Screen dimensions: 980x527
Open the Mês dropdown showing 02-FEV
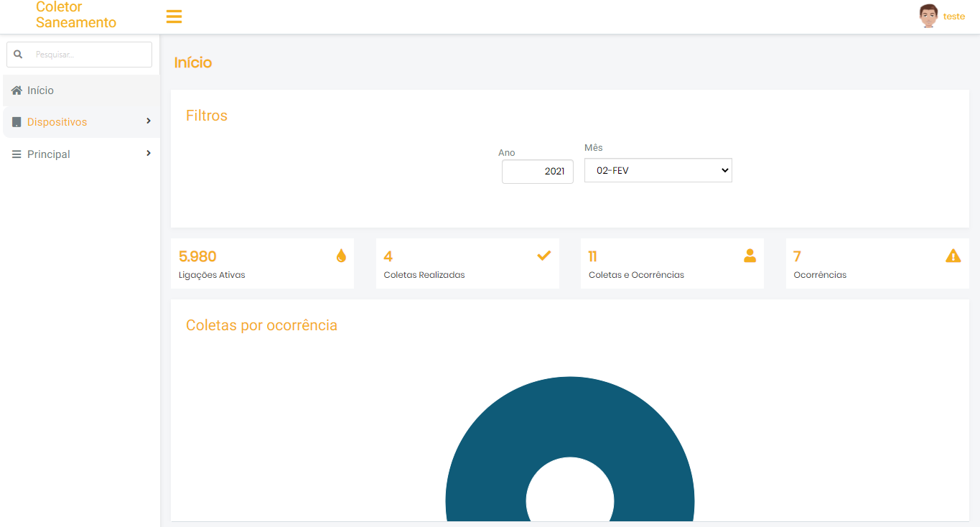[x=658, y=171]
